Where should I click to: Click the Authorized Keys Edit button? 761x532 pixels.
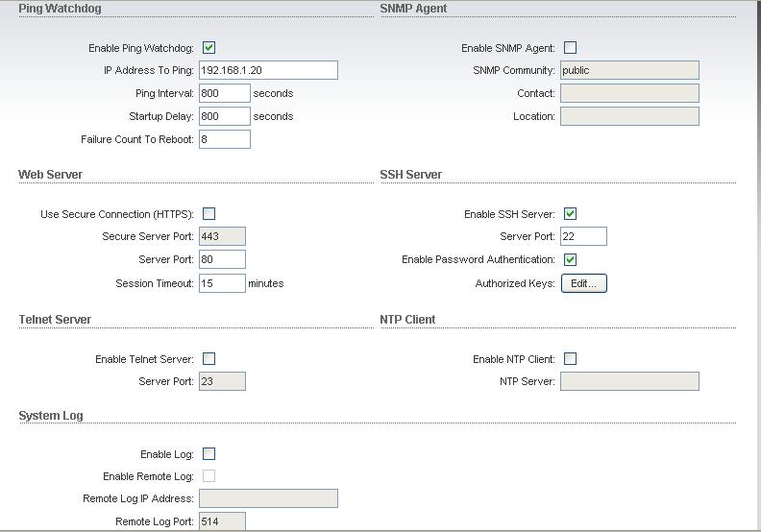[x=583, y=283]
